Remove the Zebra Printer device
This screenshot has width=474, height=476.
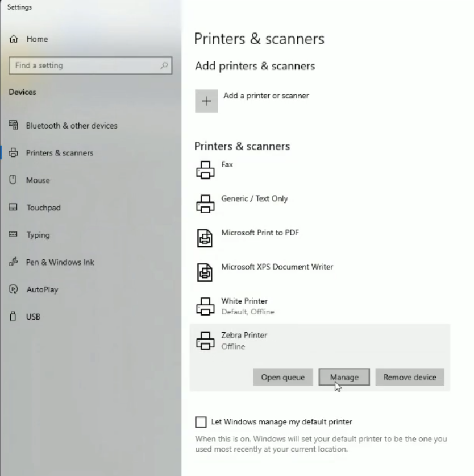(410, 376)
